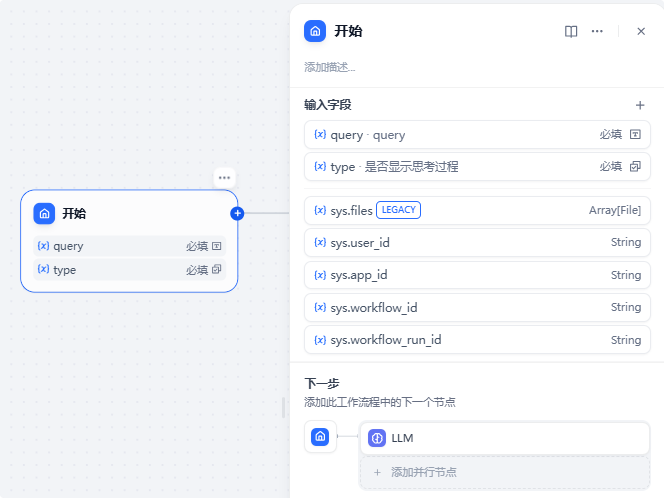Click 必填 label on the panel query row
This screenshot has height=498, width=664.
click(x=611, y=135)
